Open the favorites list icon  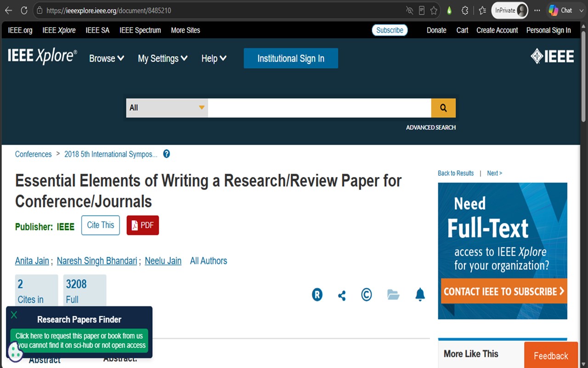click(482, 11)
